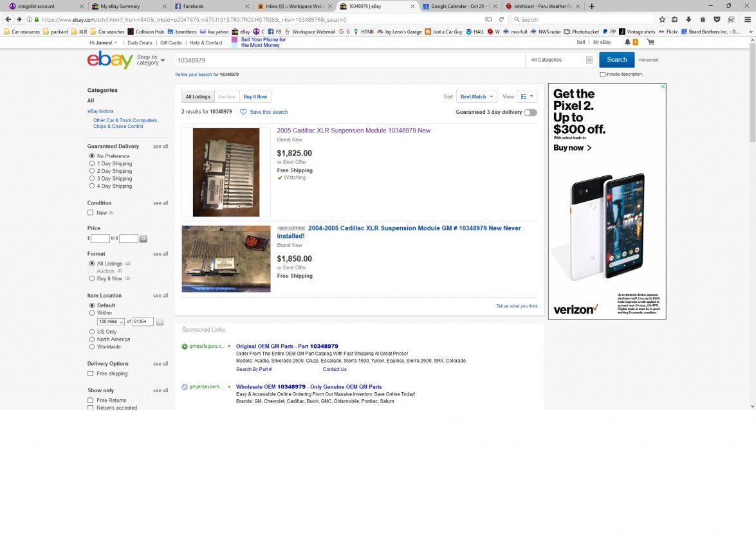Open the eBay notifications bell
Screen dimensions: 756x560
click(628, 42)
